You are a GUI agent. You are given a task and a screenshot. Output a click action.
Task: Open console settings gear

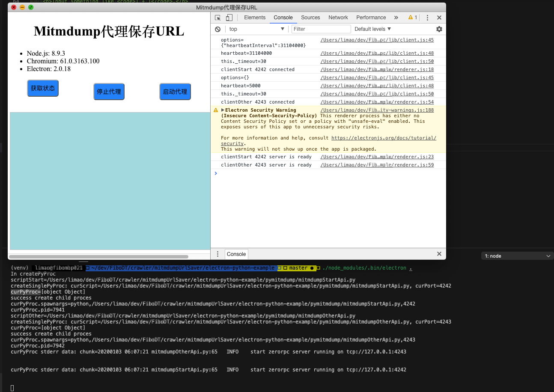[439, 29]
